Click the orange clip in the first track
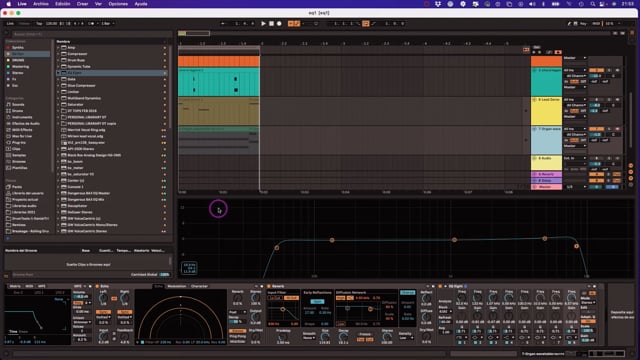This screenshot has width=640, height=360. (x=219, y=61)
